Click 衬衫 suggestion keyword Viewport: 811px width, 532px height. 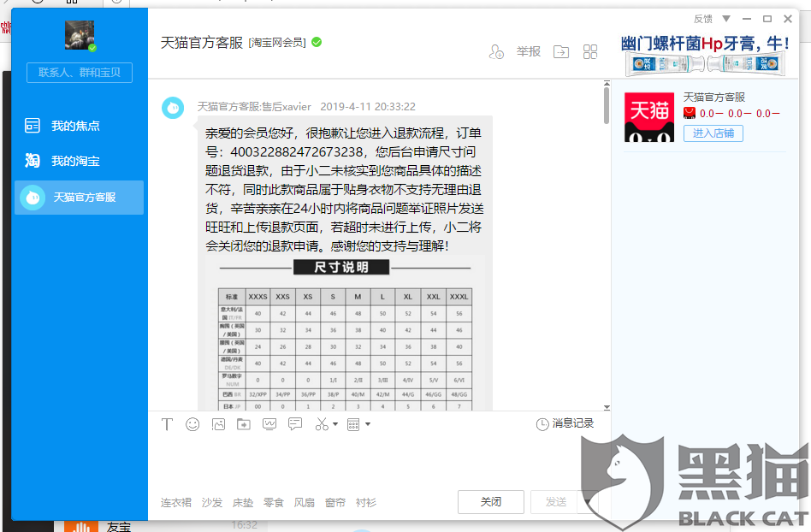365,503
